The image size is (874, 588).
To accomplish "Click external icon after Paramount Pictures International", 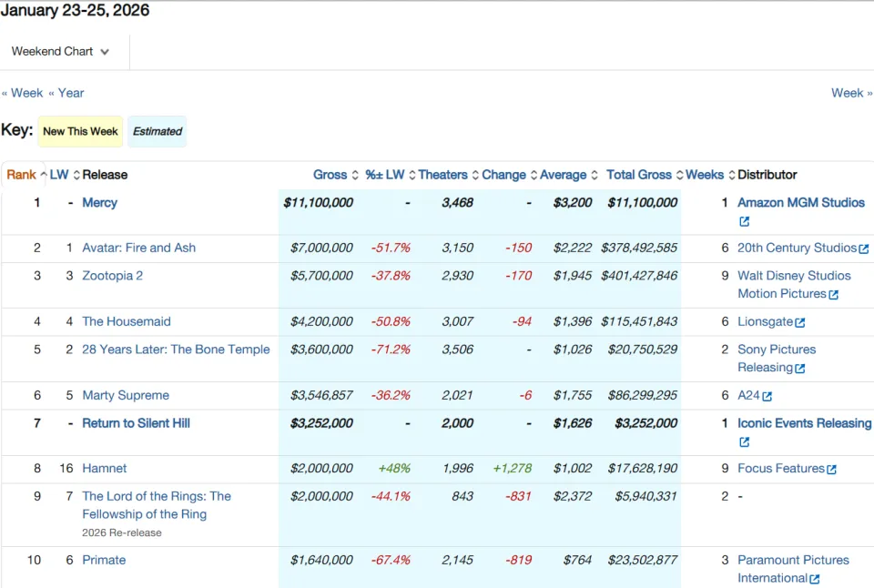I will click(x=814, y=579).
